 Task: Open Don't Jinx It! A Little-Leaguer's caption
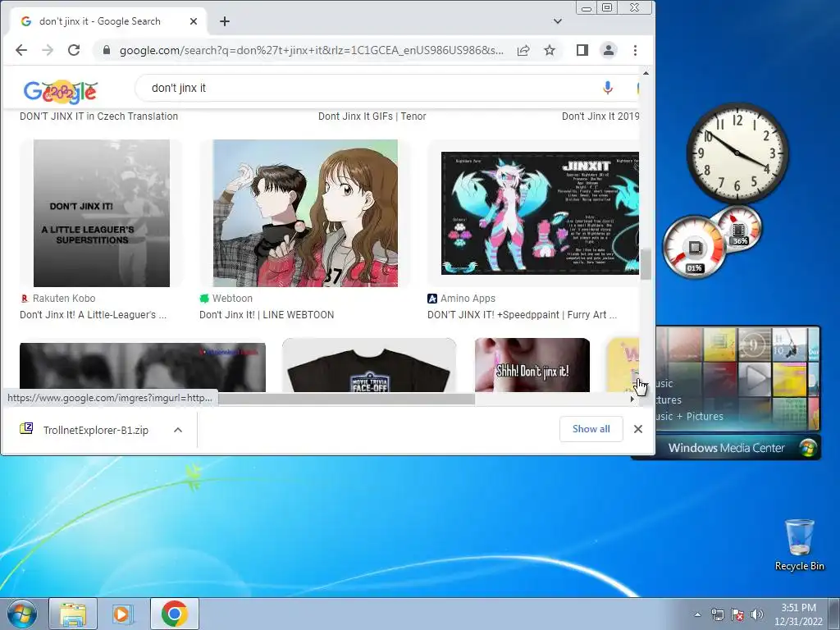94,315
